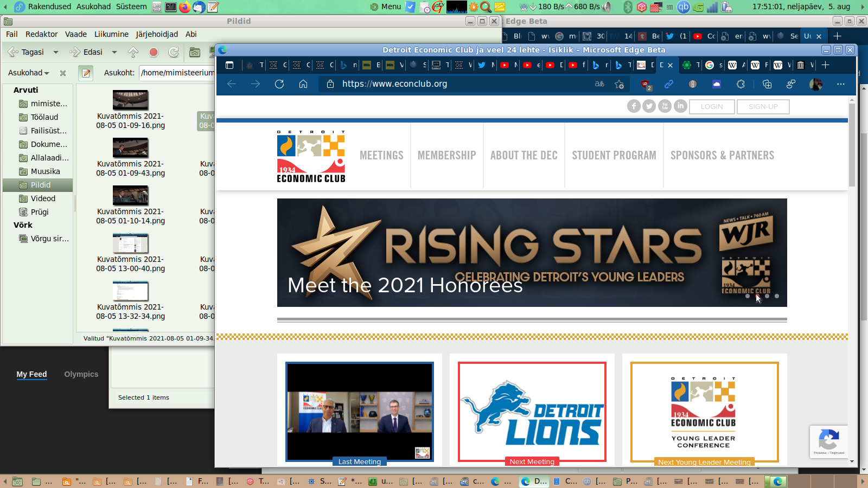Open Asukohad side pane selector dropdown

point(29,73)
